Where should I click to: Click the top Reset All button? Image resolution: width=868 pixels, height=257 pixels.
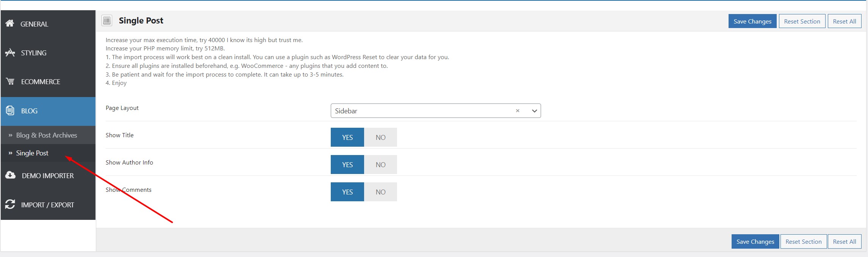[x=845, y=21]
